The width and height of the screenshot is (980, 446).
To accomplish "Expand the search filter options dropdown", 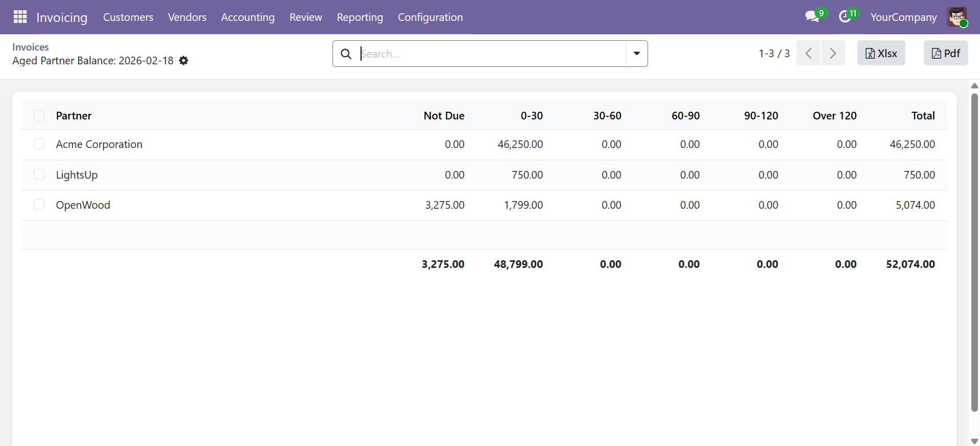I will coord(637,54).
